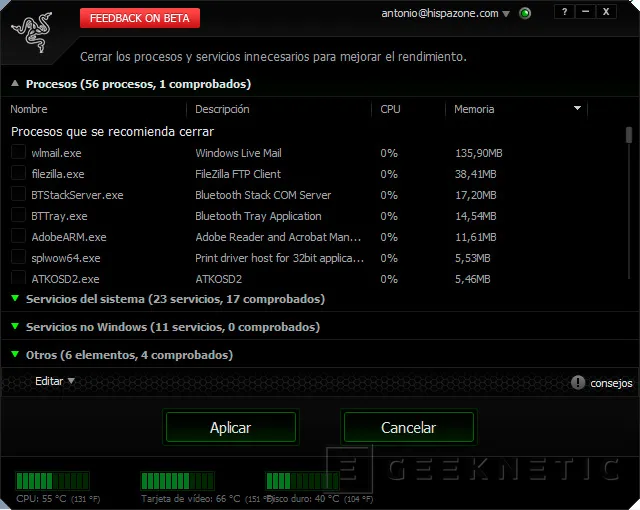Close the window with X
Image resolution: width=640 pixels, height=510 pixels.
pyautogui.click(x=606, y=12)
